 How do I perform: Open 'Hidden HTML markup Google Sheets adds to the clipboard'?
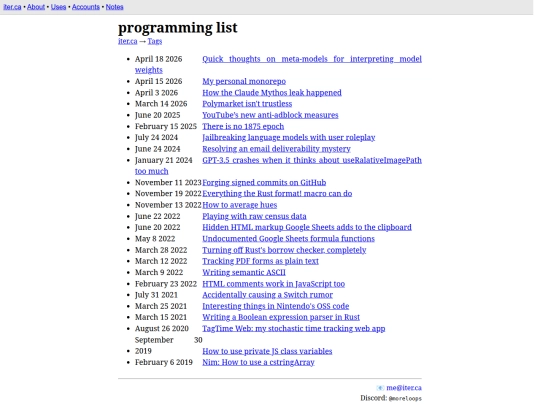[x=307, y=227]
